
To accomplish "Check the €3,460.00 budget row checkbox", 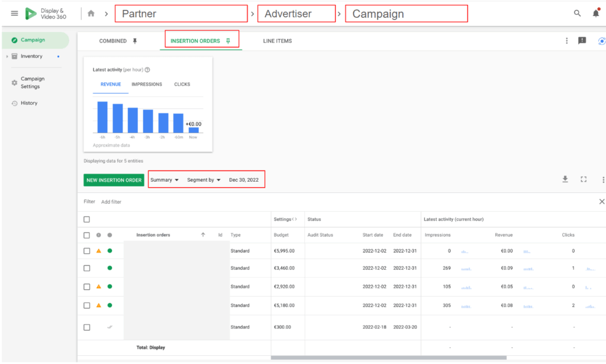I will (87, 268).
